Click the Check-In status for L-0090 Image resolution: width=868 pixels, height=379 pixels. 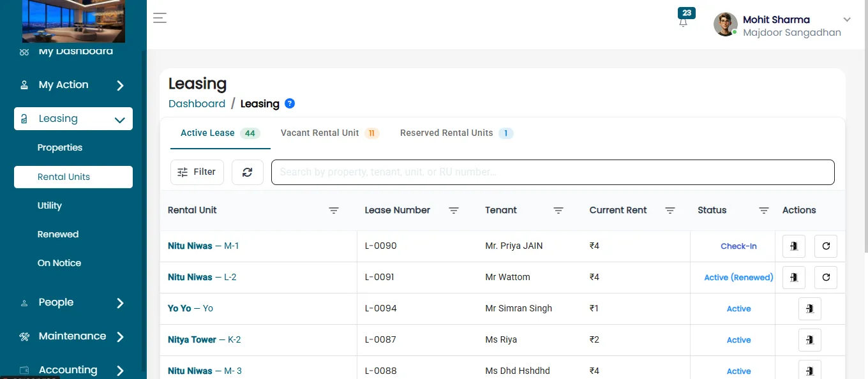(738, 246)
